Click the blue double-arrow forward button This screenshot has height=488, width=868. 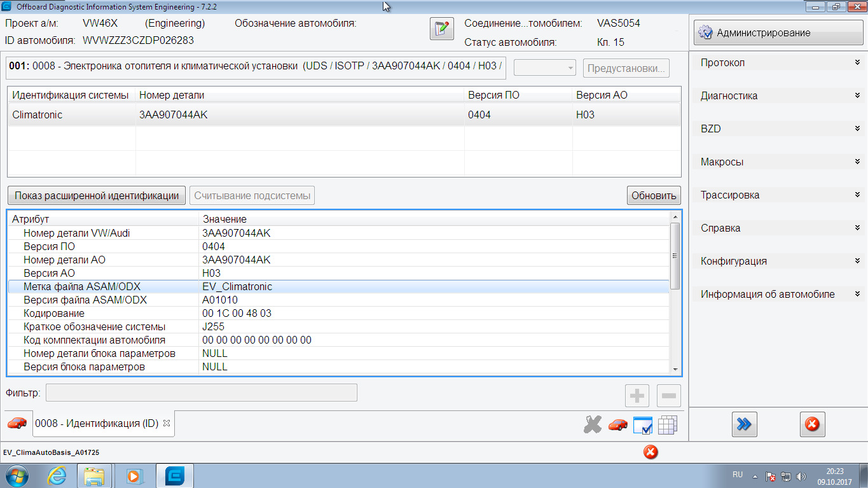pyautogui.click(x=744, y=424)
